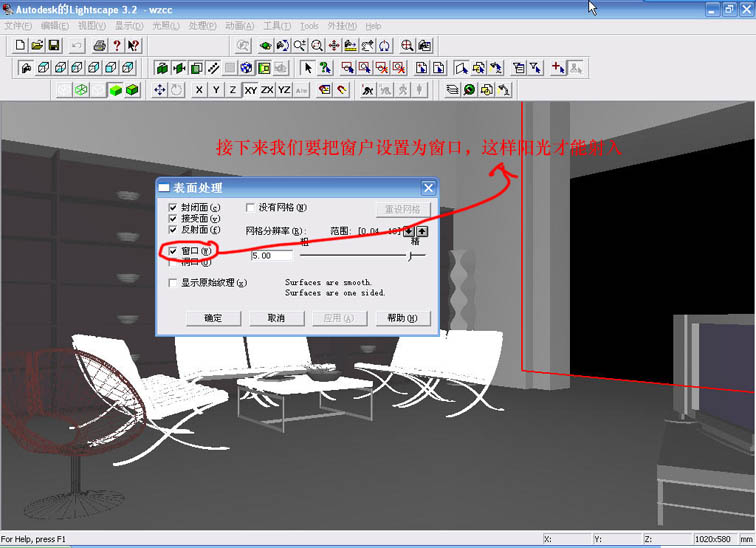Open the 光照 (Lighting) menu
This screenshot has height=548, width=756.
[x=166, y=25]
